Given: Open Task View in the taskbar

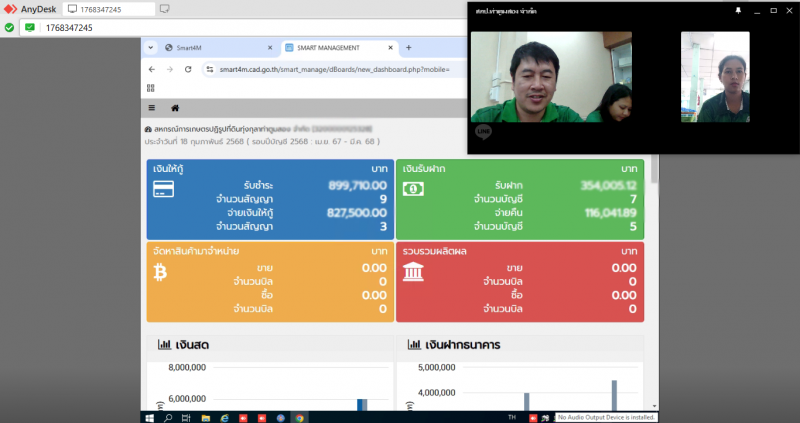Looking at the screenshot, I should point(186,418).
